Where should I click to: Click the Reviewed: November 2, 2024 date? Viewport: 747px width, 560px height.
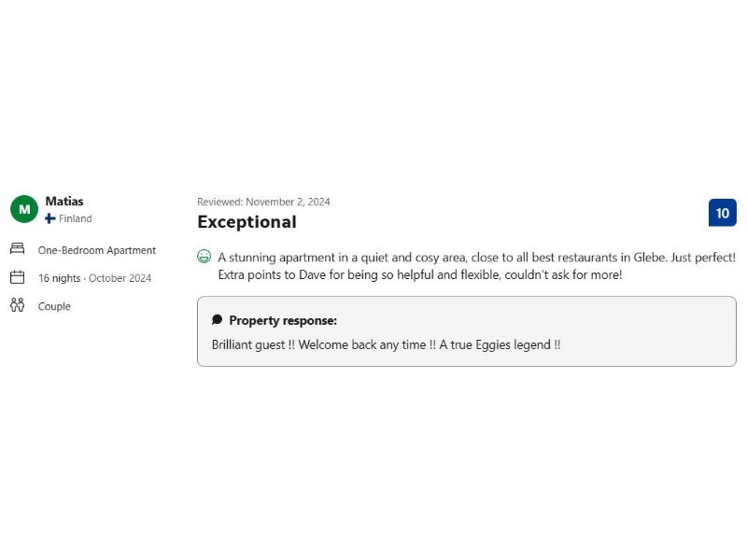tap(263, 202)
